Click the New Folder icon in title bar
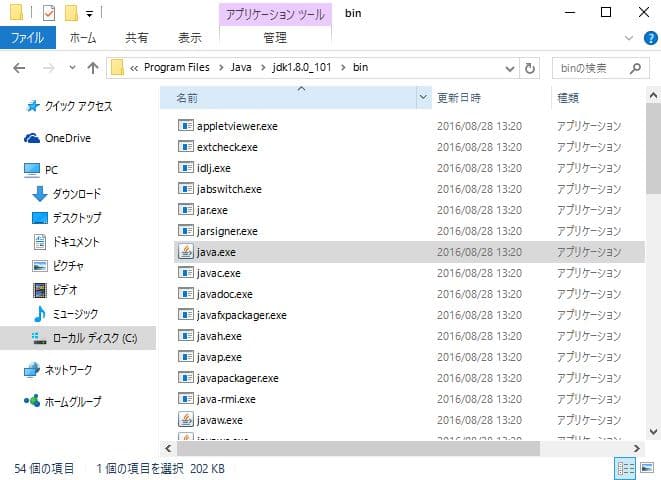This screenshot has width=661, height=480. click(x=71, y=13)
